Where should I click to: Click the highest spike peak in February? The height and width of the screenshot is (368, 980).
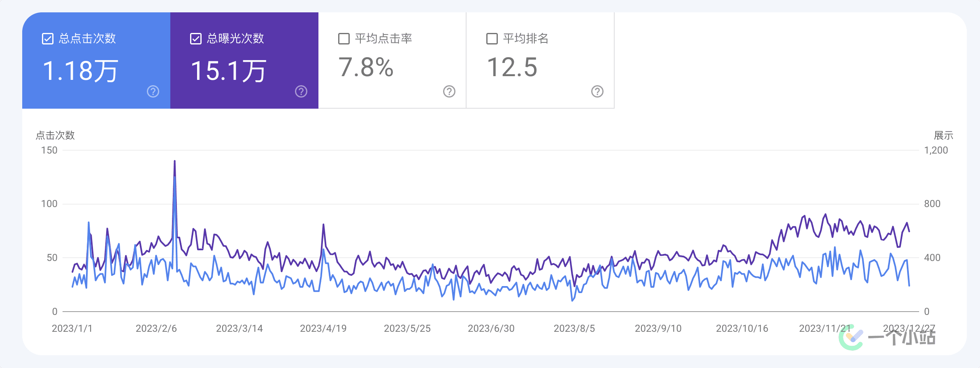pyautogui.click(x=174, y=162)
